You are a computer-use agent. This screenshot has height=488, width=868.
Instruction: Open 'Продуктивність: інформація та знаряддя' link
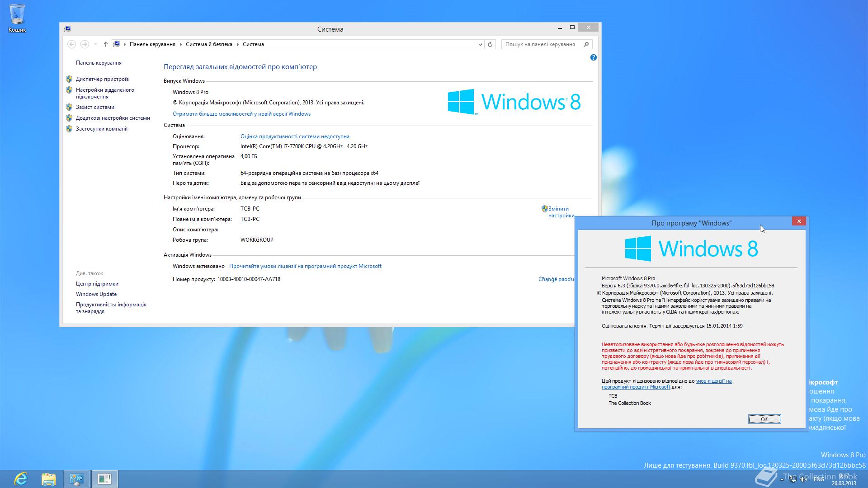[111, 308]
